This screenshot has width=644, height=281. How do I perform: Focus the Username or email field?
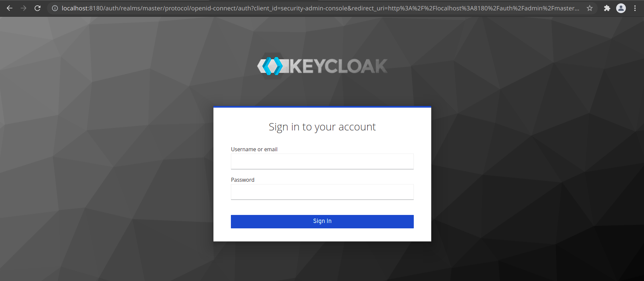(322, 161)
